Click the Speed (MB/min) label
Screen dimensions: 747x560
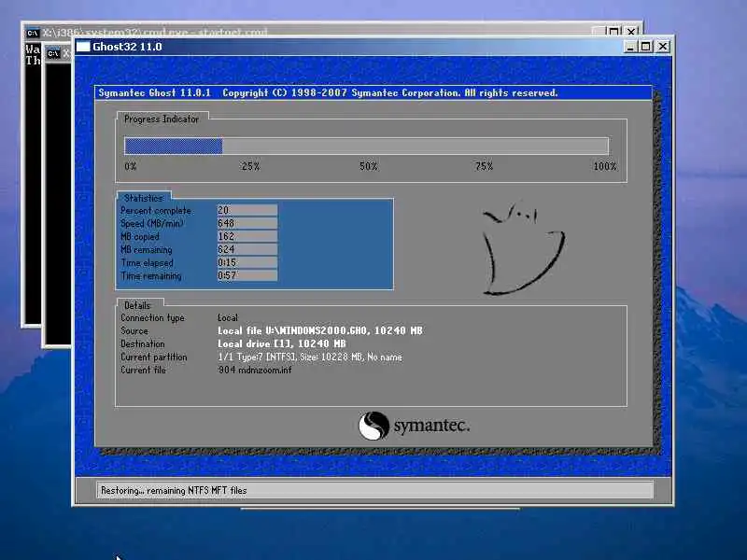(152, 223)
